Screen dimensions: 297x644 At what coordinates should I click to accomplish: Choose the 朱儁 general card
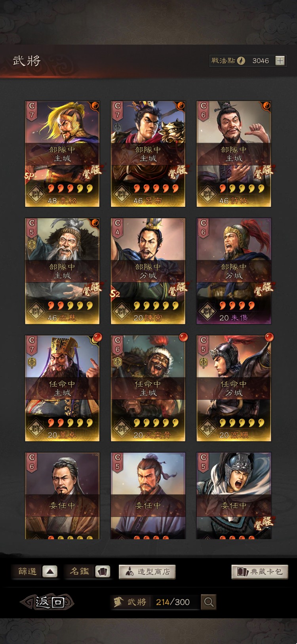pos(234,271)
